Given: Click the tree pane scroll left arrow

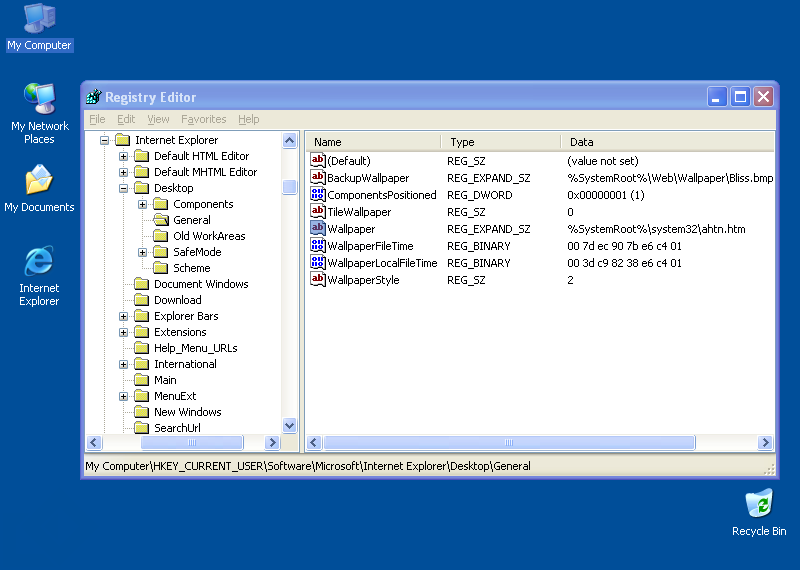Looking at the screenshot, I should (x=94, y=442).
